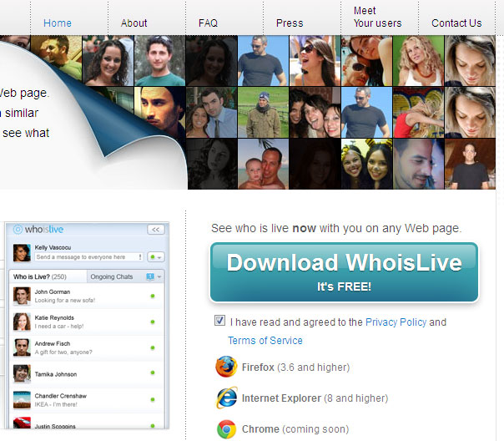Click the whoislive logo icon
504x441 pixels.
(x=18, y=230)
